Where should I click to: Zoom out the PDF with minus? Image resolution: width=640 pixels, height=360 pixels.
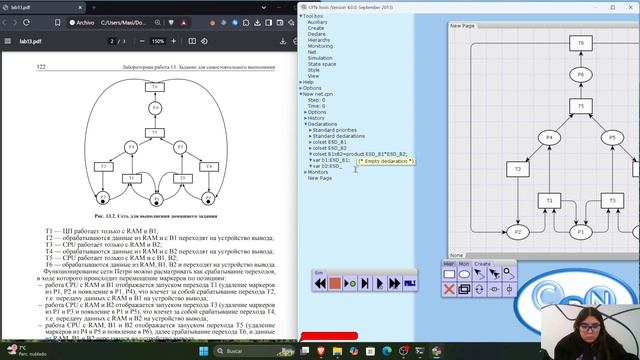tap(142, 41)
